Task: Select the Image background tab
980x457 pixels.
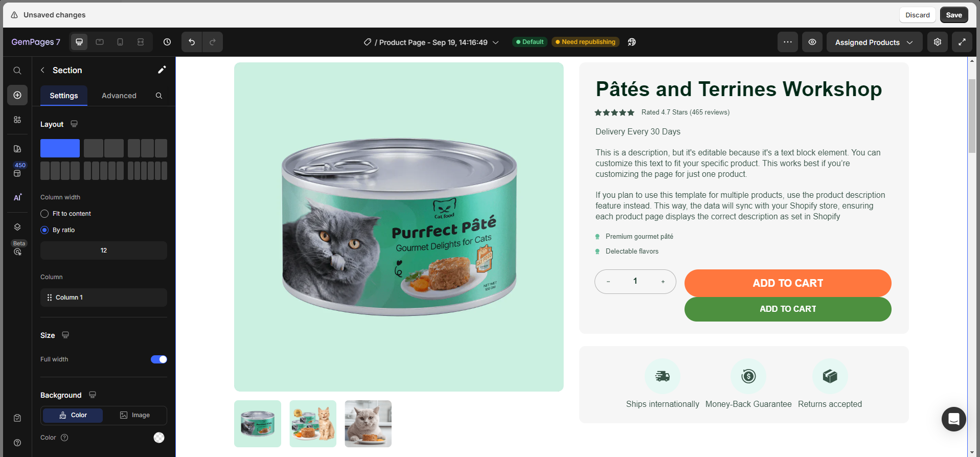Action: click(135, 415)
